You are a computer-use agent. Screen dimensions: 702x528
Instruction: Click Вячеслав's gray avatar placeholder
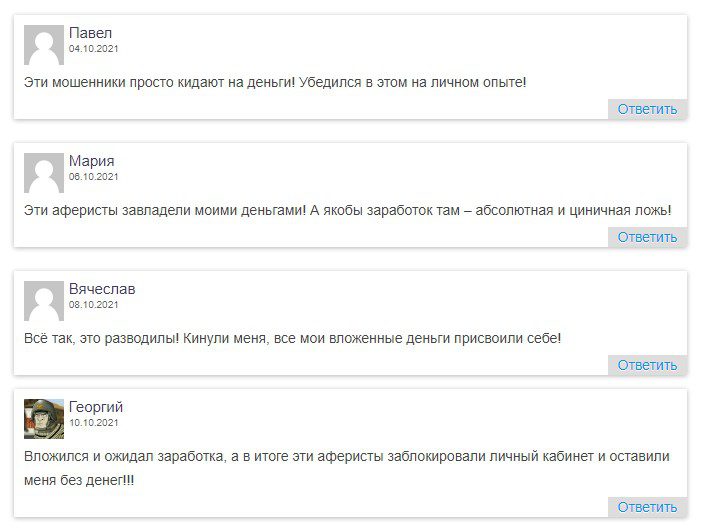point(44,301)
